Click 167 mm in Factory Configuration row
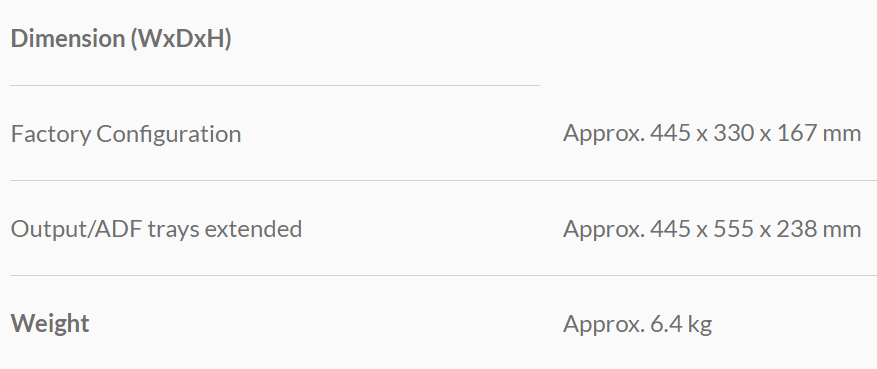This screenshot has height=369, width=877. 818,133
